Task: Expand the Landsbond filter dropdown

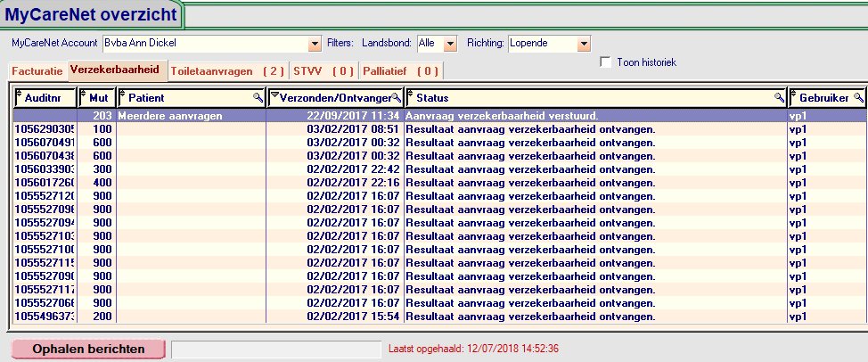Action: [x=449, y=44]
